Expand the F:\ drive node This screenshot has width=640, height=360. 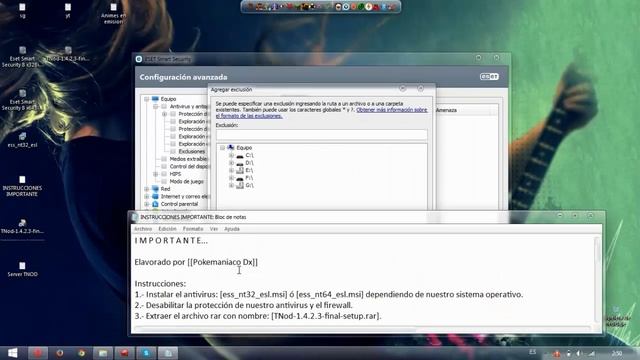point(231,178)
